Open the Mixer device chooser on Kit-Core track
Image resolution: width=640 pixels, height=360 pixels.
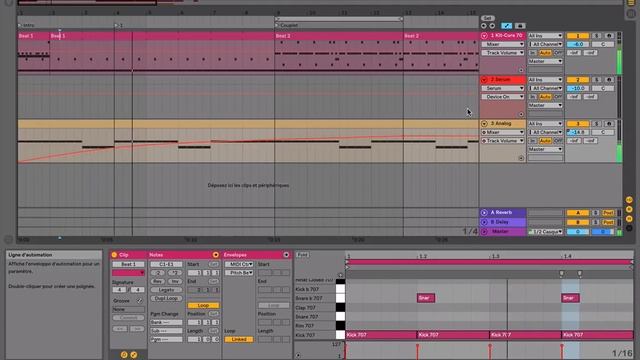tap(502, 44)
